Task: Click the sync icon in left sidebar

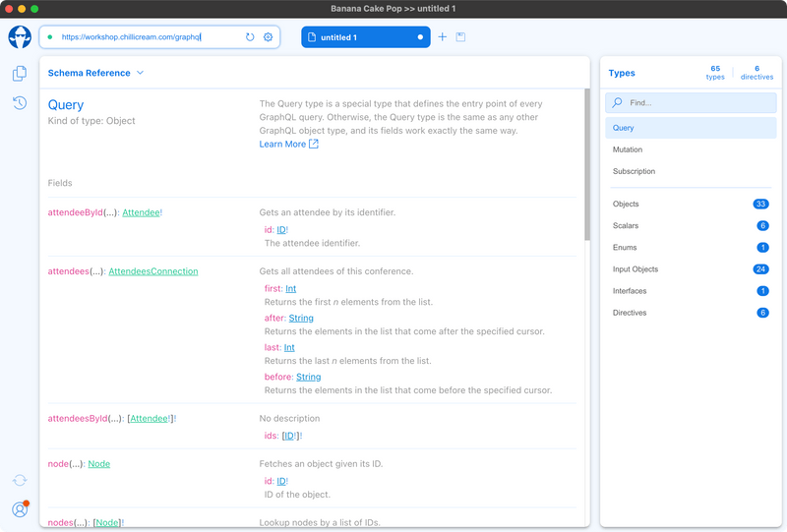Action: point(20,480)
